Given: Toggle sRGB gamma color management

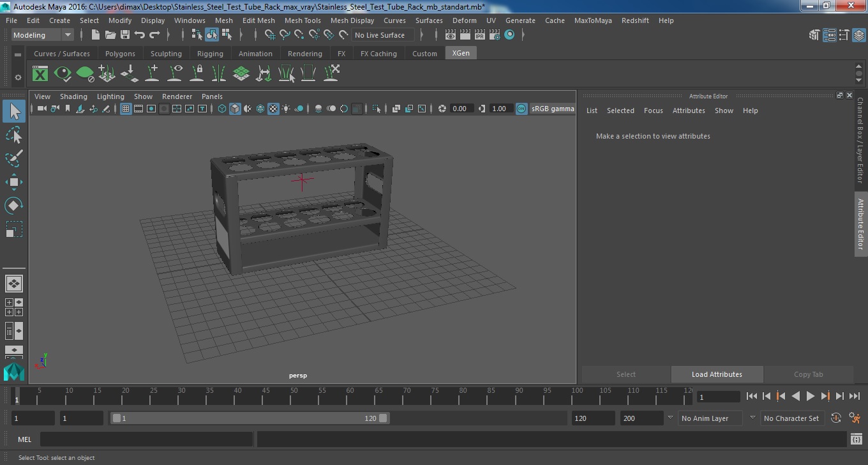Looking at the screenshot, I should tap(521, 109).
